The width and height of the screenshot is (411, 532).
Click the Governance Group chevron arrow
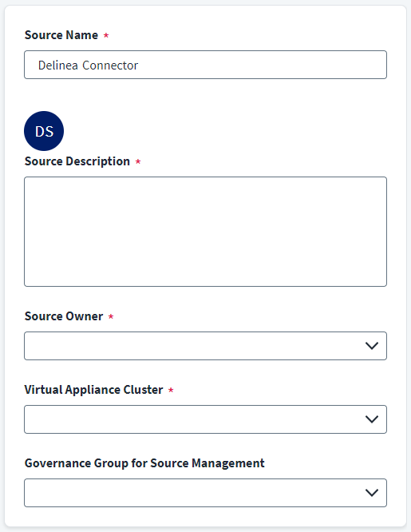pos(372,493)
